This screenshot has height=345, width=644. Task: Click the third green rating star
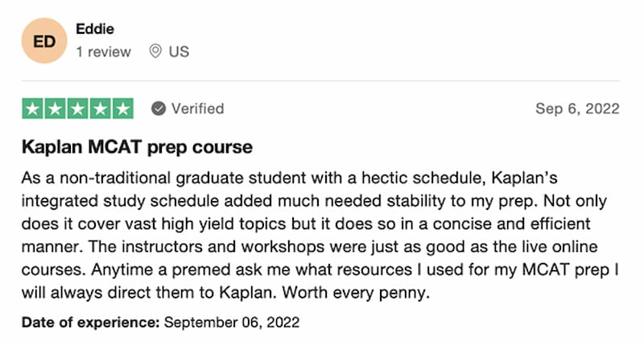77,109
